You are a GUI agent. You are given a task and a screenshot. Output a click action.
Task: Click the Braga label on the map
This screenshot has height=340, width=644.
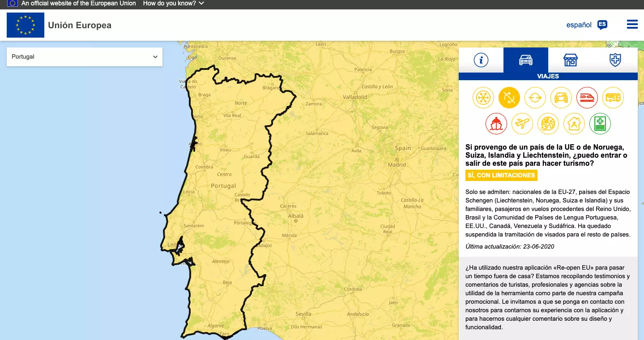204,95
